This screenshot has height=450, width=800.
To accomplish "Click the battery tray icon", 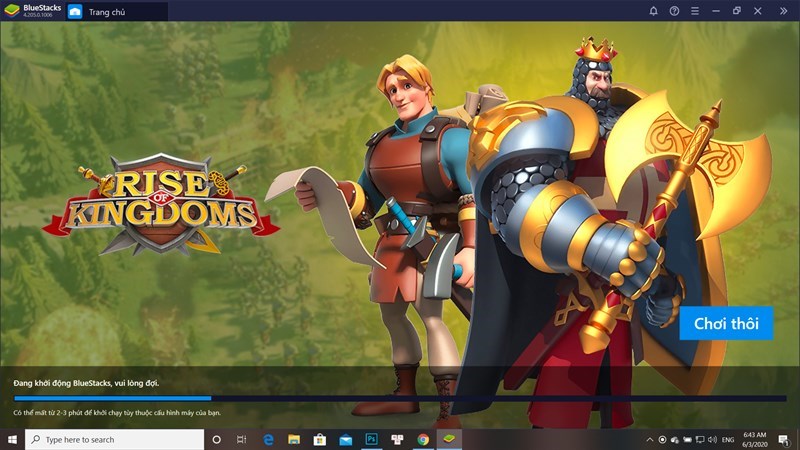I will pos(688,439).
